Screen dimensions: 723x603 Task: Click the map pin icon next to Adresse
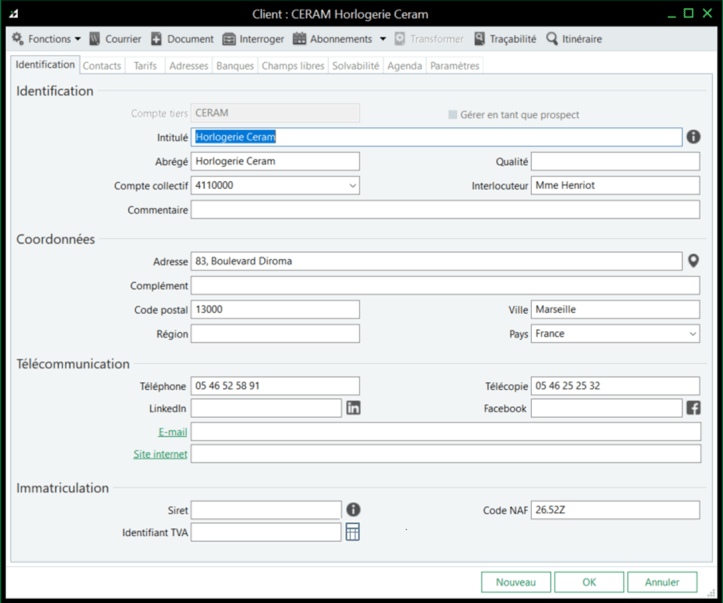[693, 261]
